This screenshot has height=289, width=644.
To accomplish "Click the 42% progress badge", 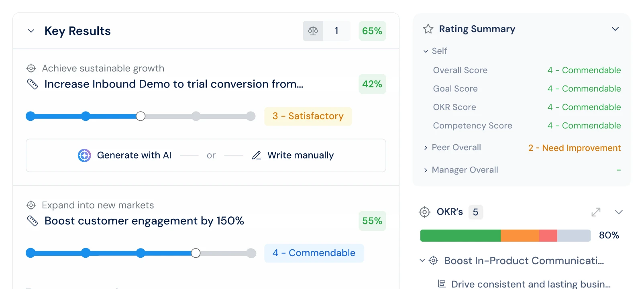I will tap(372, 84).
